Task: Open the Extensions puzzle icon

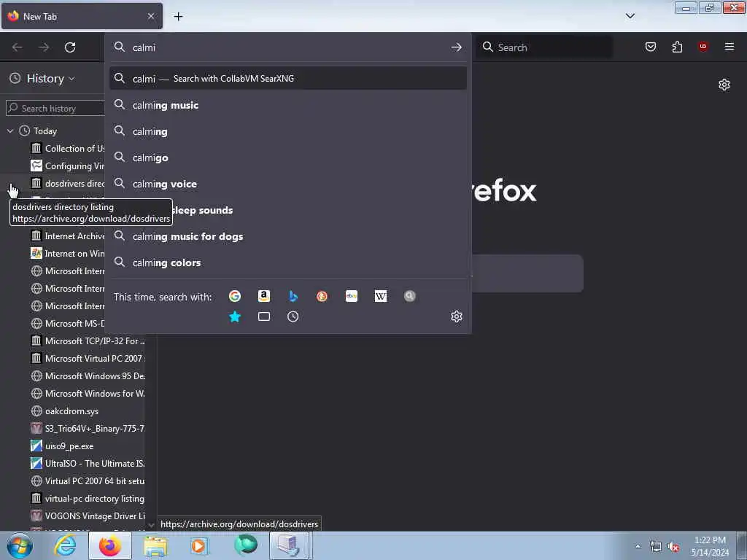Action: tap(677, 47)
